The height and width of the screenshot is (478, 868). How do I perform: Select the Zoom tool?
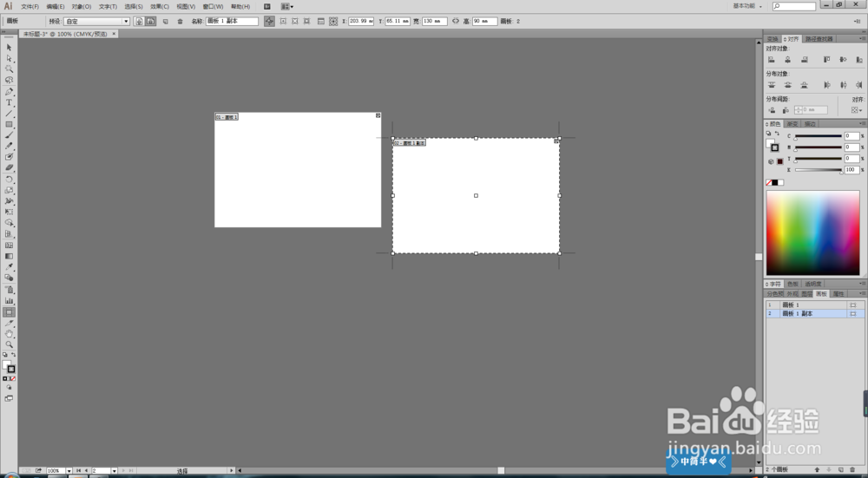(x=9, y=344)
